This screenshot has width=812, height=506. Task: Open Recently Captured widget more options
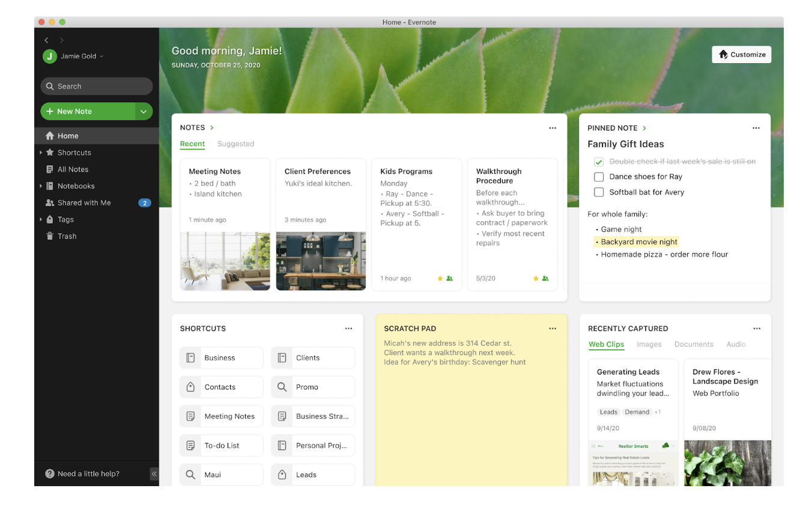tap(757, 329)
